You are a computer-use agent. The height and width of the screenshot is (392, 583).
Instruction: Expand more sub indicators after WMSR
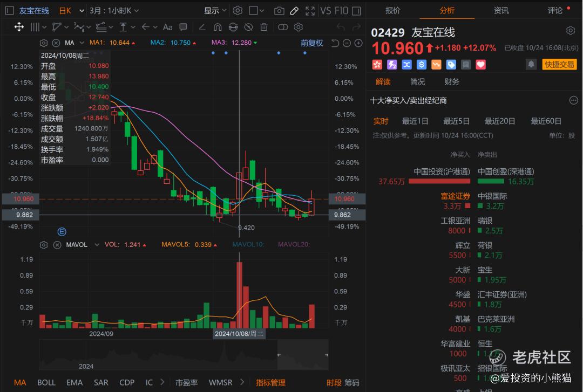[242, 382]
